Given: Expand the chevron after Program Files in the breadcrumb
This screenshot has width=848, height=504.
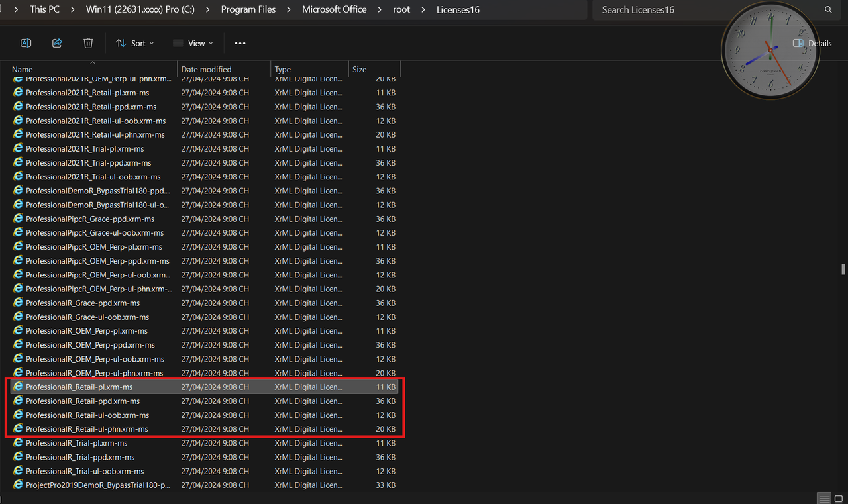Looking at the screenshot, I should click(x=289, y=9).
